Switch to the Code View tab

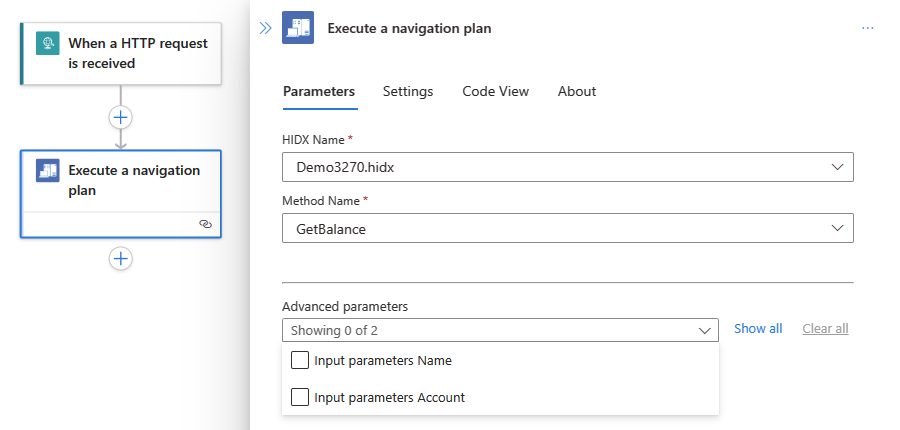pos(495,91)
